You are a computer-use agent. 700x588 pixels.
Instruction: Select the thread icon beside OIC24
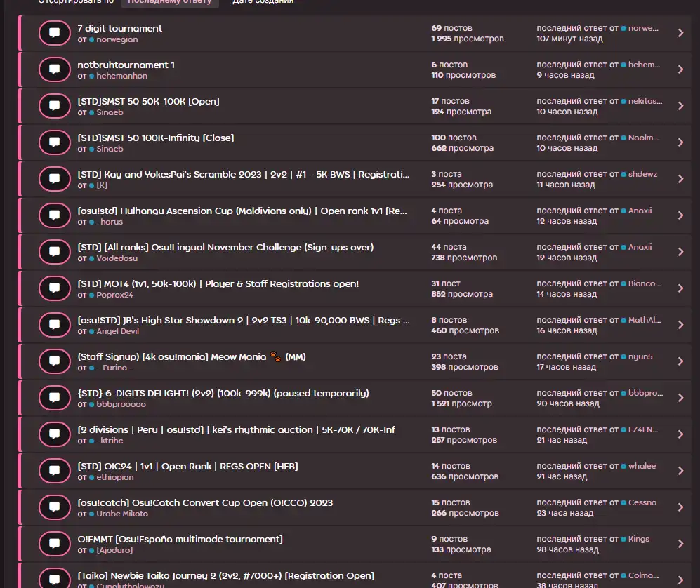pos(55,471)
